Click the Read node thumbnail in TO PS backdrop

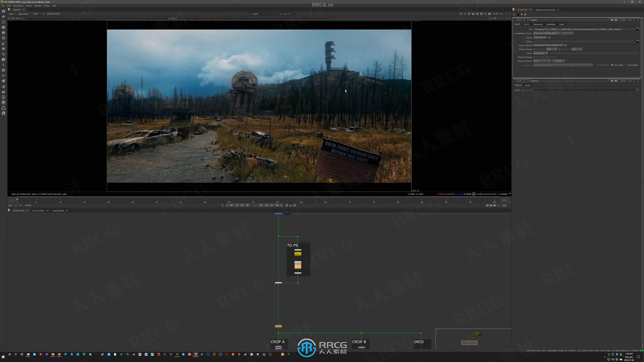tap(298, 264)
